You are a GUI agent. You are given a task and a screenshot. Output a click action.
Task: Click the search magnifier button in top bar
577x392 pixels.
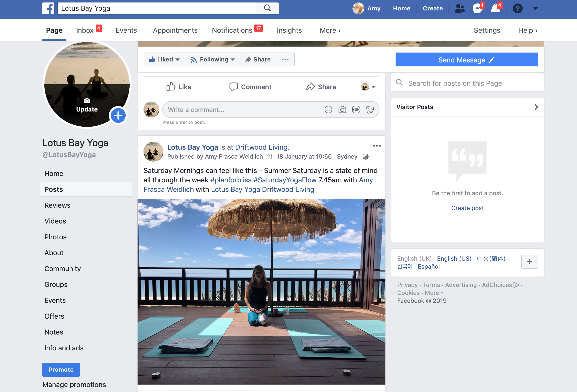pos(267,8)
